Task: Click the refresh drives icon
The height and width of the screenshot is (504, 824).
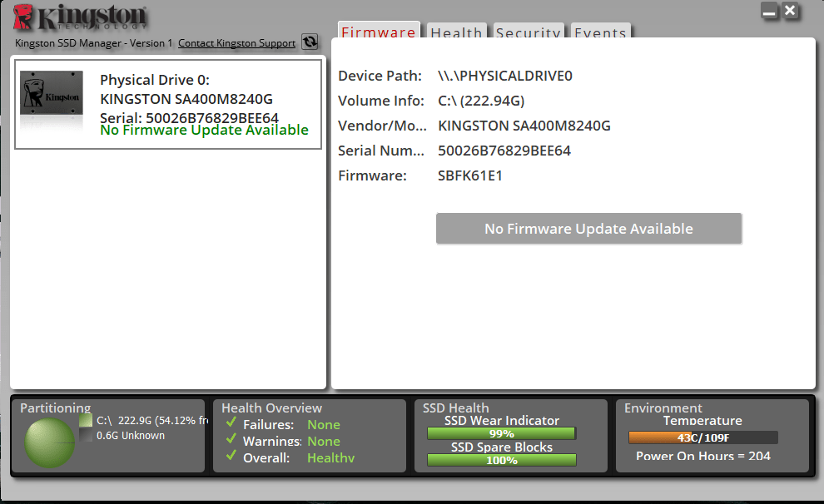Action: click(x=310, y=42)
